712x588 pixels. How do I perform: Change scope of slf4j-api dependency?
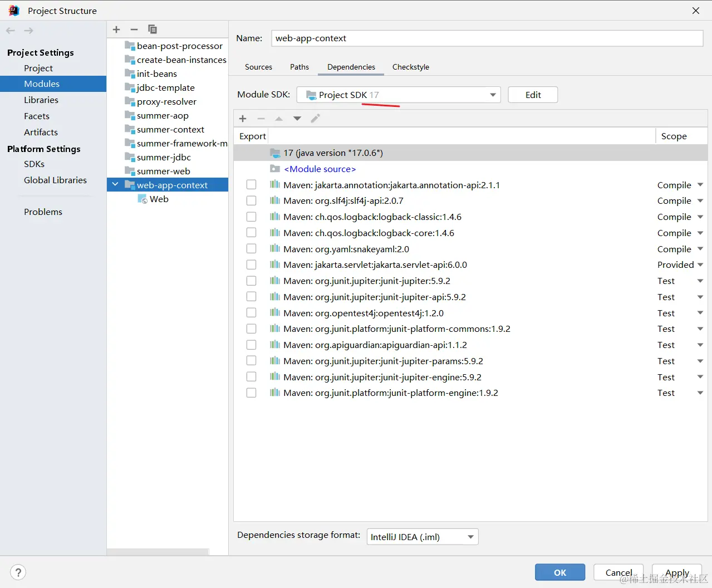pyautogui.click(x=700, y=200)
